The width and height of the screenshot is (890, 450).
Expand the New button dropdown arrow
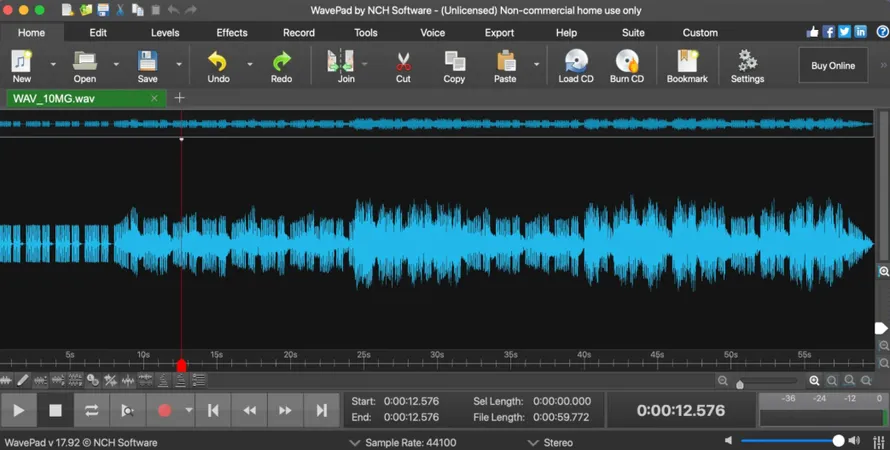click(x=53, y=64)
